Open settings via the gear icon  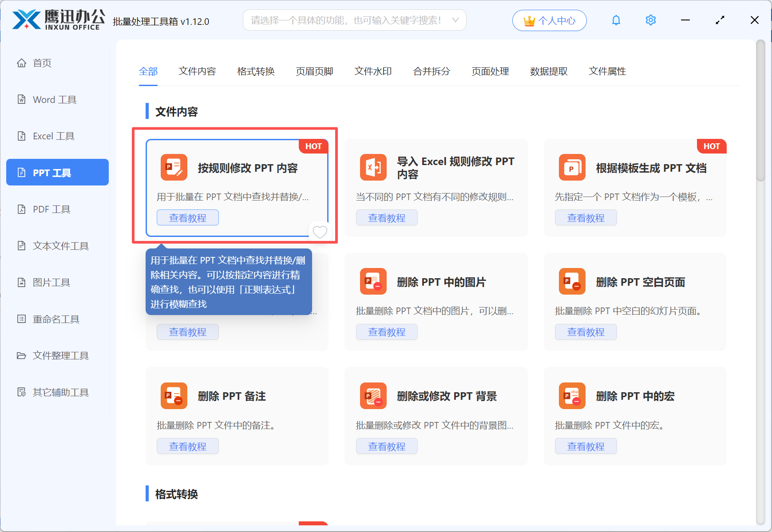click(x=650, y=20)
